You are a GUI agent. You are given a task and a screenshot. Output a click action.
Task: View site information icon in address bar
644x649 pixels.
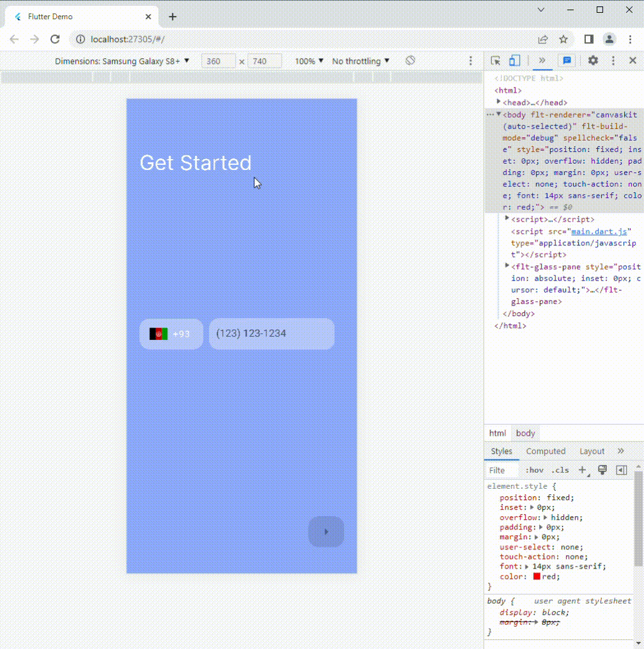pyautogui.click(x=80, y=40)
